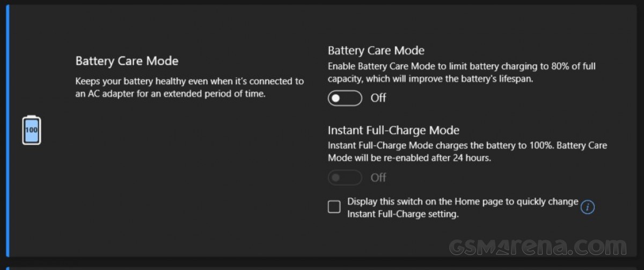This screenshot has height=270, width=644.
Task: Click the 'Enable Battery Care Mode' description text
Action: [x=462, y=66]
